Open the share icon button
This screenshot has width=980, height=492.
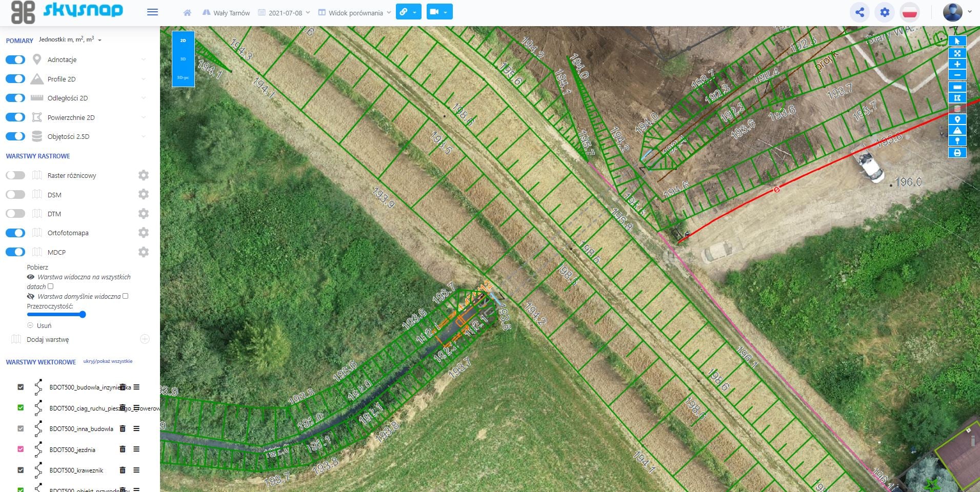[859, 12]
